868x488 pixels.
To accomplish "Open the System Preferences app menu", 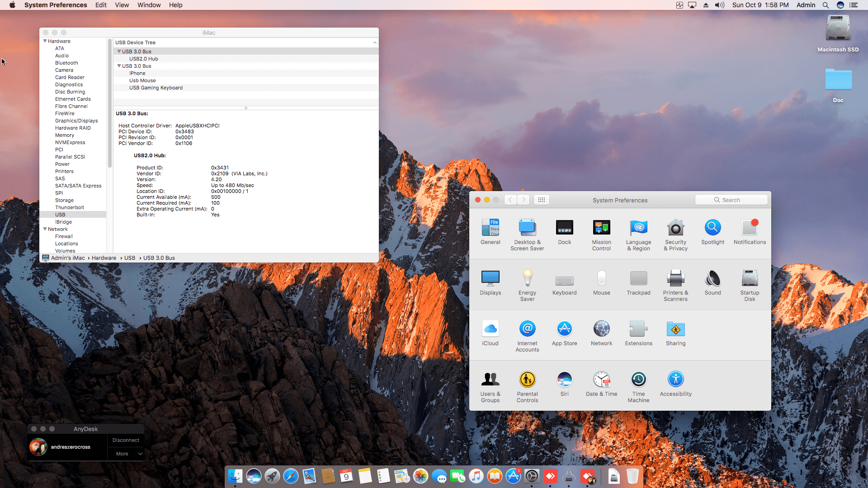I will (x=56, y=5).
